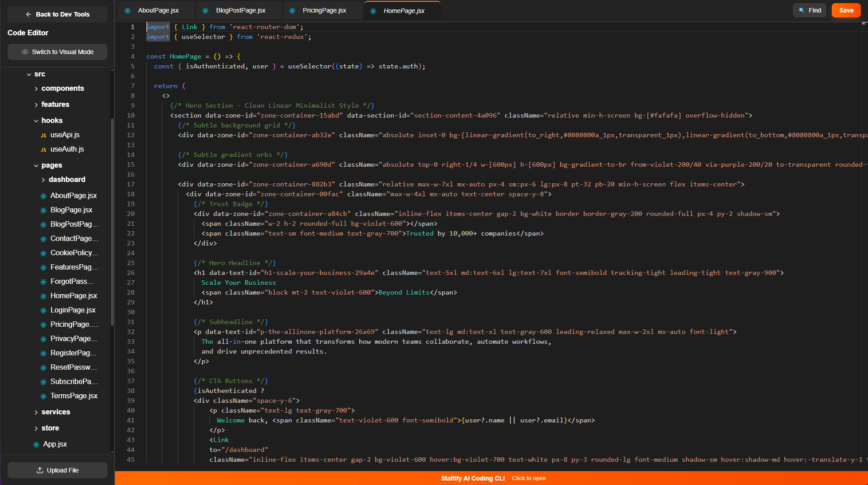Expand the dashboard folder

43,180
